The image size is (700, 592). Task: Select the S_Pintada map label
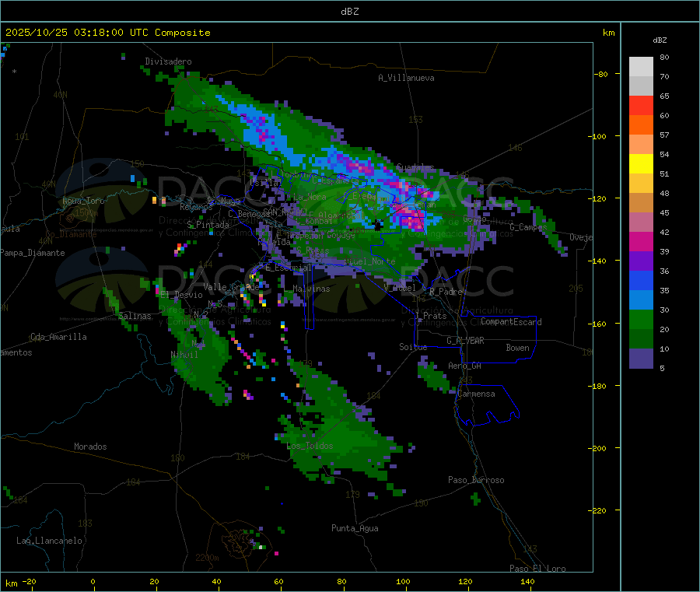(x=208, y=225)
